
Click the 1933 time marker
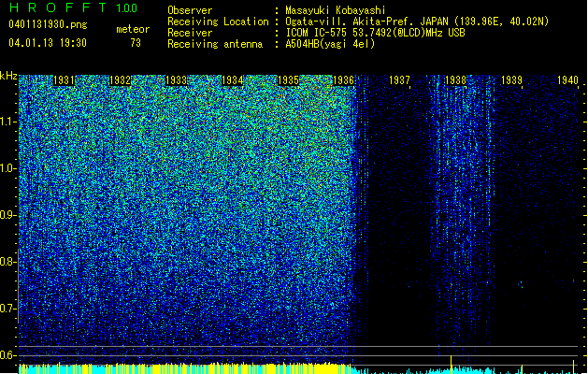click(176, 80)
